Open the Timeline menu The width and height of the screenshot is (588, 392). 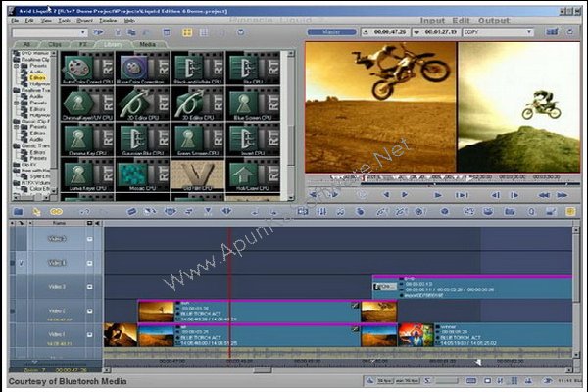[x=108, y=21]
